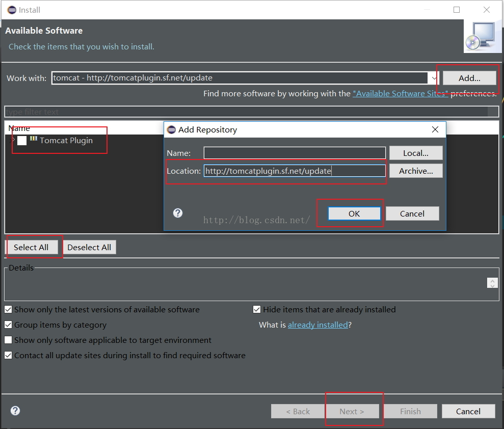Click the Next button

[x=352, y=411]
